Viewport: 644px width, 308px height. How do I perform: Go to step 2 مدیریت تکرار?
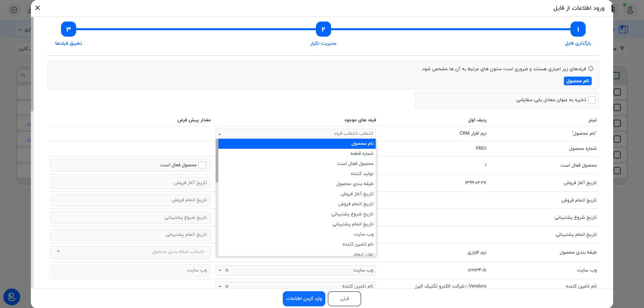point(323,29)
